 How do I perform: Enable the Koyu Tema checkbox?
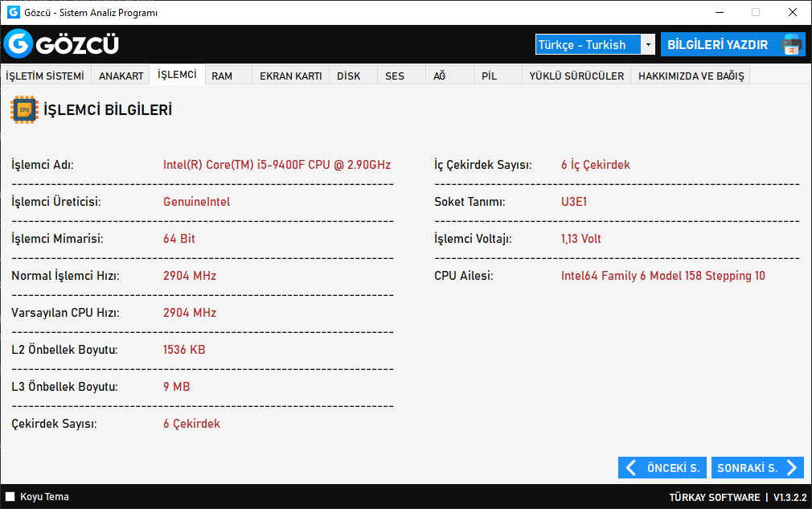pyautogui.click(x=10, y=497)
